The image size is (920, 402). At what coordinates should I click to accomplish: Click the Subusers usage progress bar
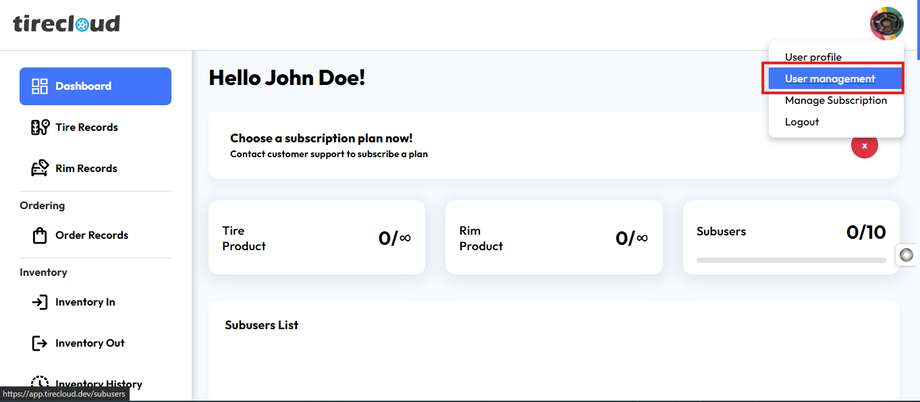(790, 260)
